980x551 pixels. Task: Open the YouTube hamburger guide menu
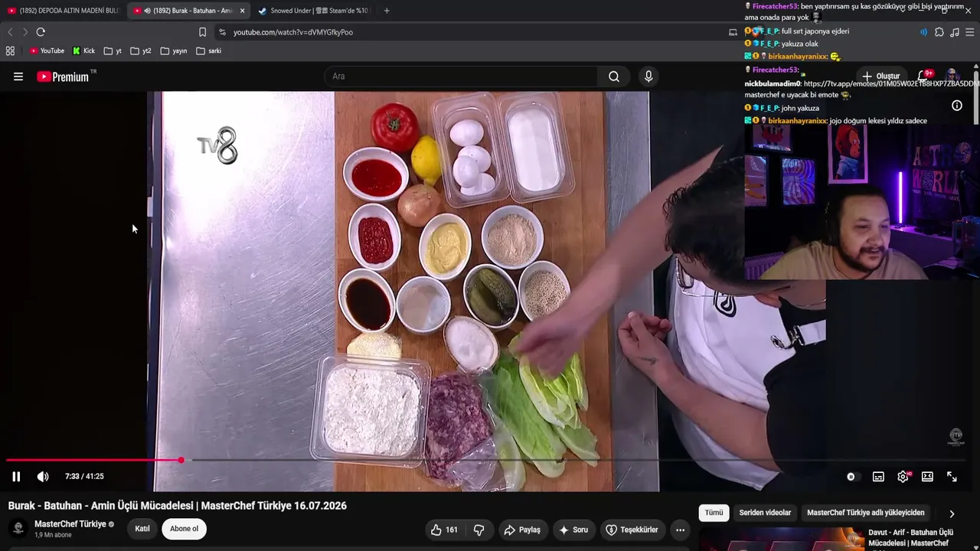pos(18,77)
